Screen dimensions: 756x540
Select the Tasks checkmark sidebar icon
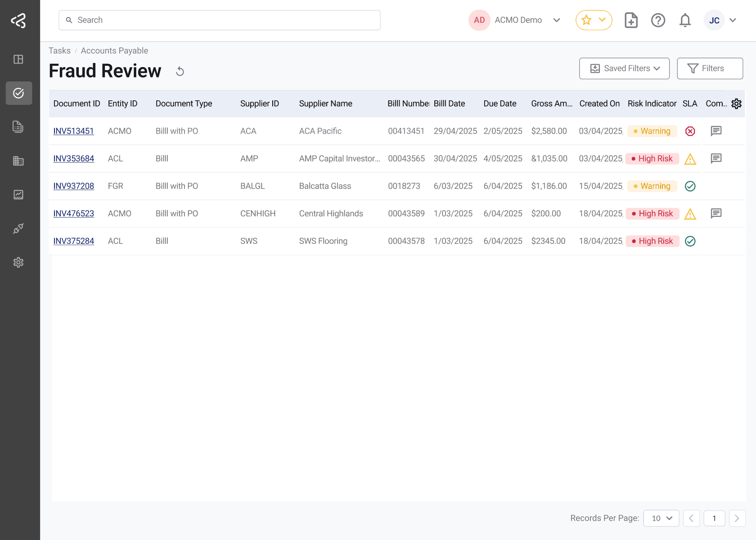[18, 93]
